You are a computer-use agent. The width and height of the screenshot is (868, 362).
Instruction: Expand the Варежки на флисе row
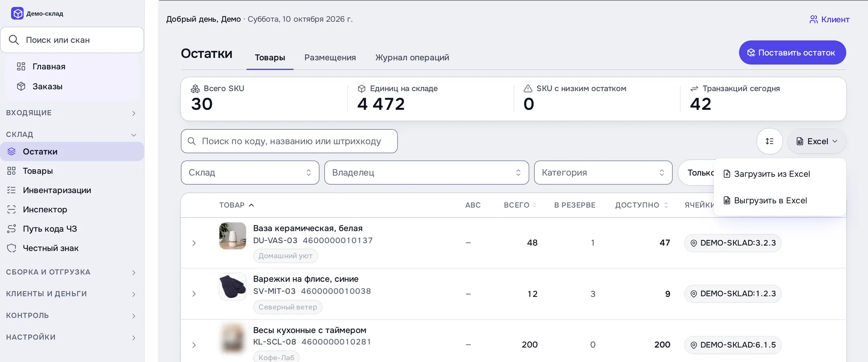coord(194,294)
